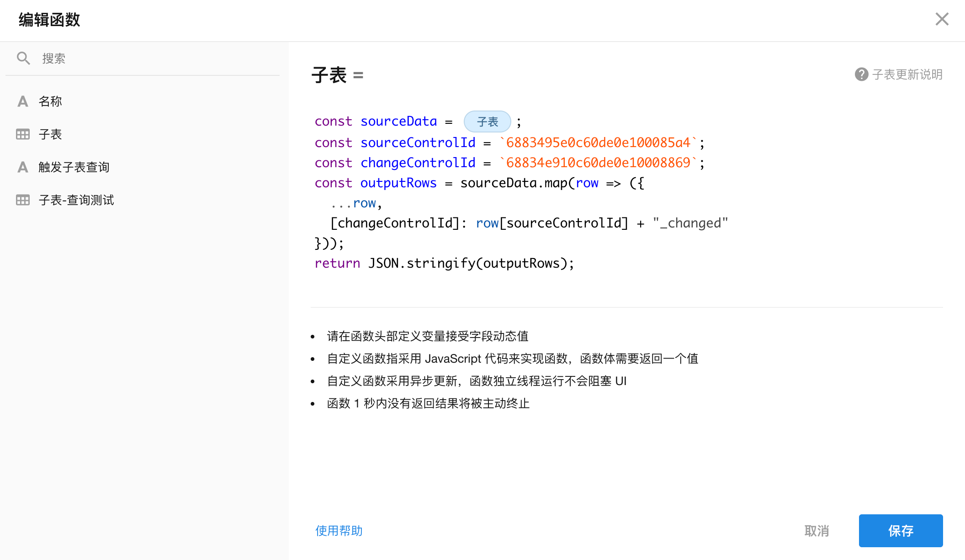Open the 子表更新说明 help link
Viewport: 965px width, 560px height.
click(907, 74)
